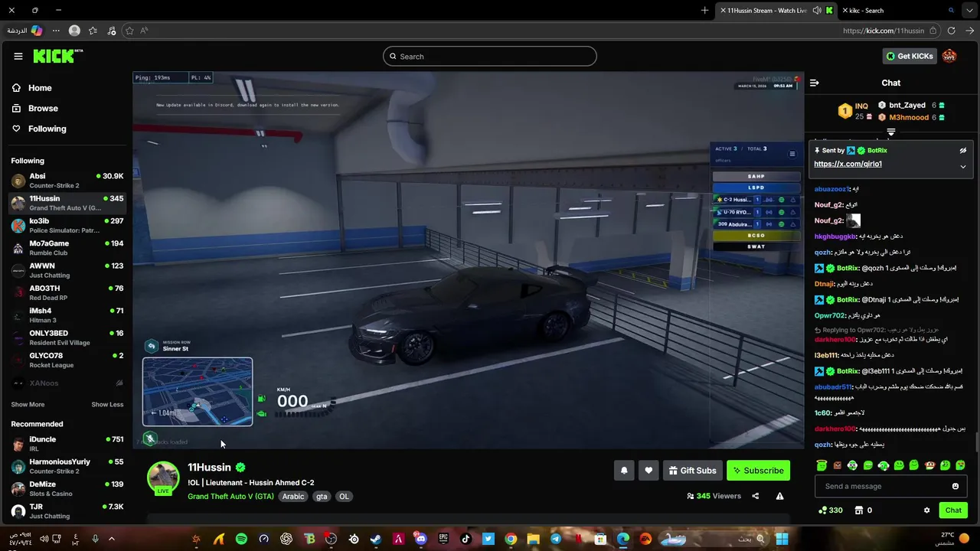
Task: Open the gift store icon beside 0
Action: point(859,510)
